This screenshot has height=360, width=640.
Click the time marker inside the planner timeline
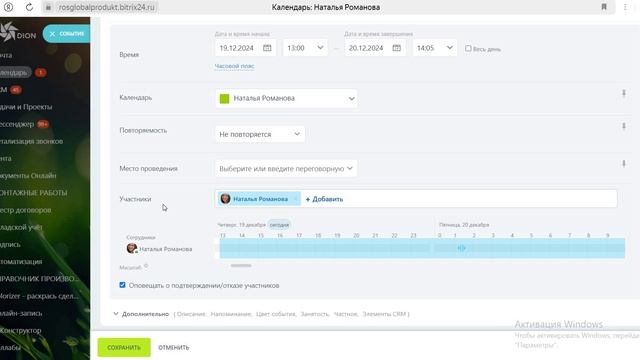tap(461, 248)
